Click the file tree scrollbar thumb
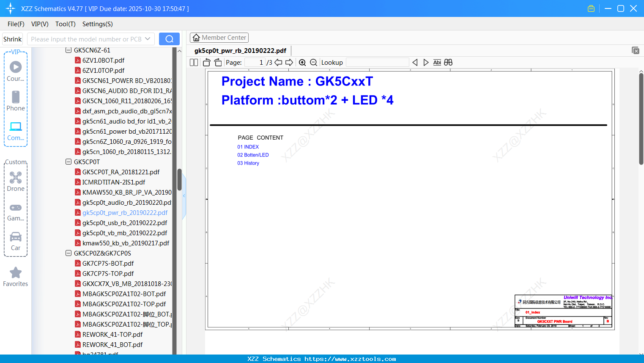 [x=179, y=180]
